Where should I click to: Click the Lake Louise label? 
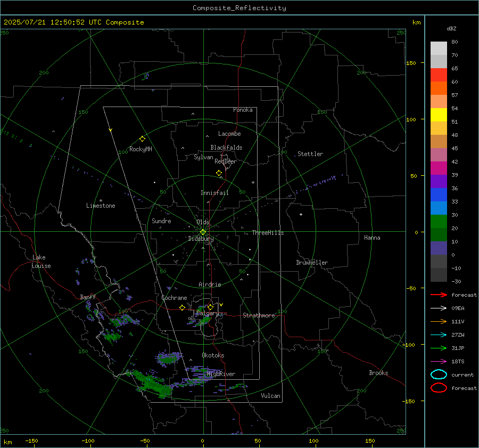(41, 262)
